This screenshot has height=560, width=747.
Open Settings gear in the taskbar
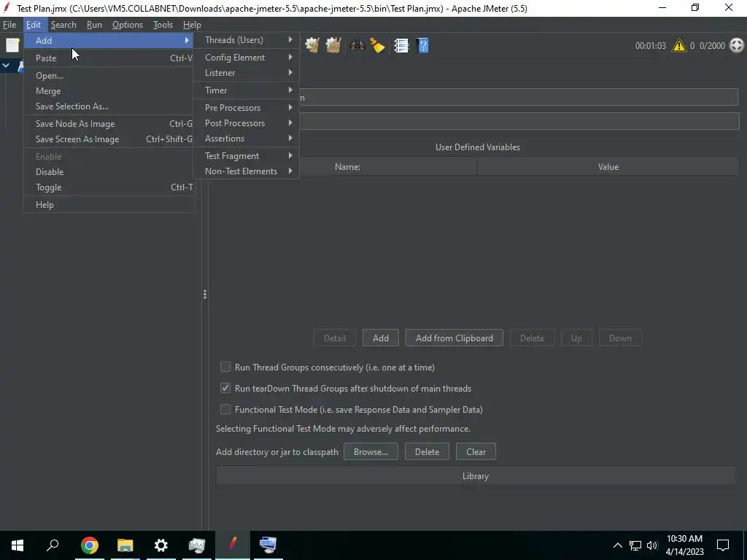161,545
